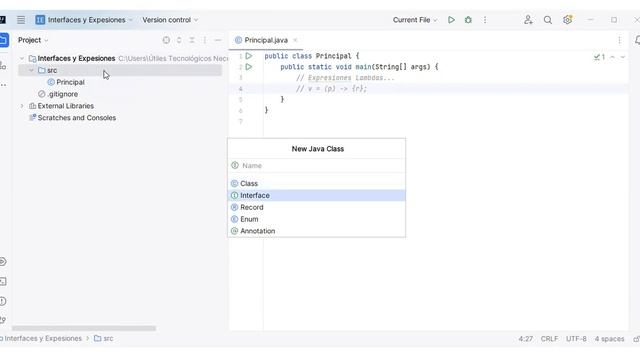Viewport: 640px width, 360px height.
Task: Click the Name field in New Java Class
Action: (x=316, y=165)
